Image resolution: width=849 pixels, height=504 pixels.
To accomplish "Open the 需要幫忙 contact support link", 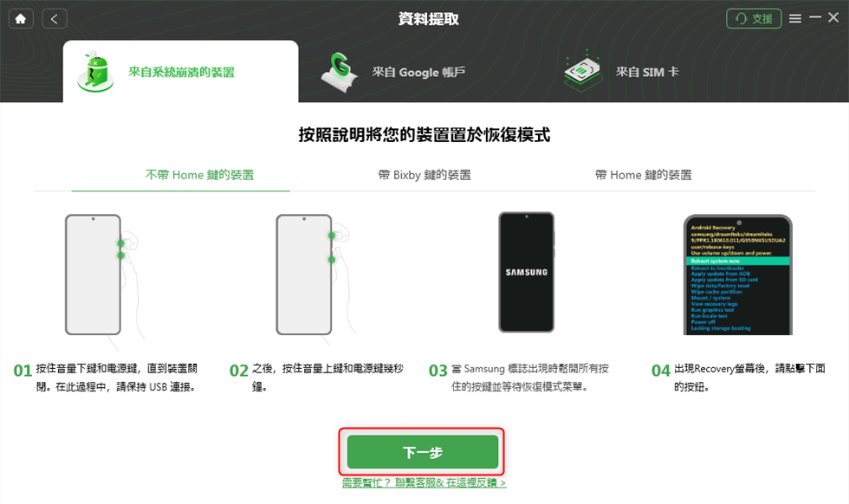I will (424, 482).
